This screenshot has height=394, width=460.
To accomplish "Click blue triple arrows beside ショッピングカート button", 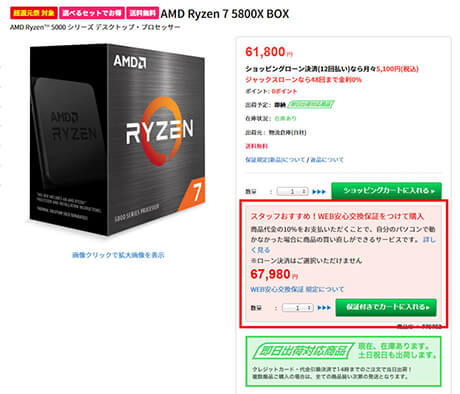I will (x=319, y=192).
